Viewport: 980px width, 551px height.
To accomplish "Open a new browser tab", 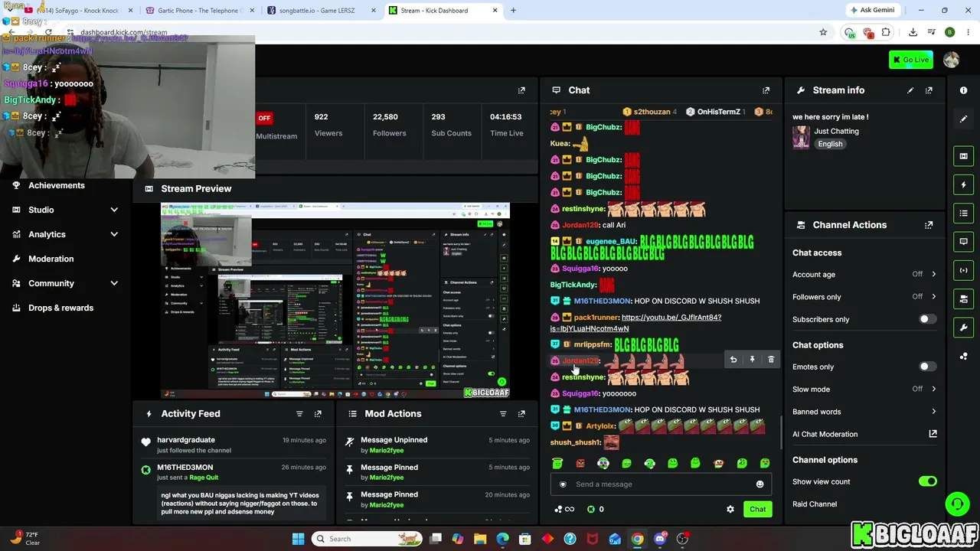I will tap(513, 11).
